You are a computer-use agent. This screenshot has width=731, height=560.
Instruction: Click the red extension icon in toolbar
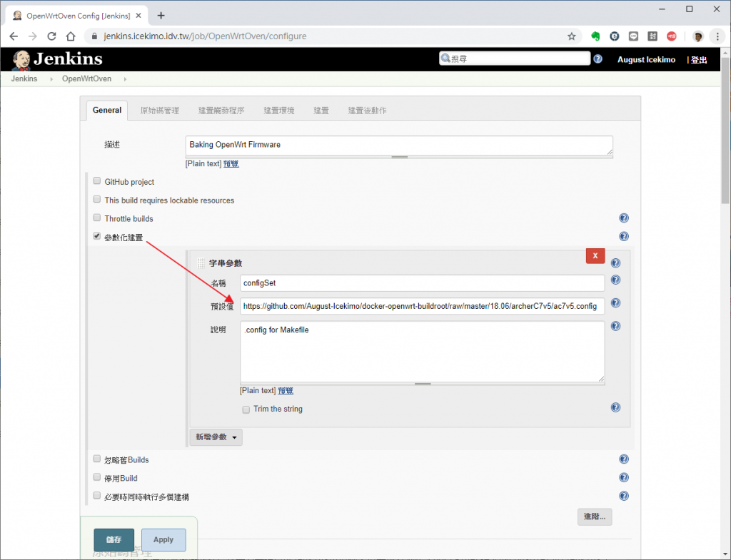click(671, 36)
